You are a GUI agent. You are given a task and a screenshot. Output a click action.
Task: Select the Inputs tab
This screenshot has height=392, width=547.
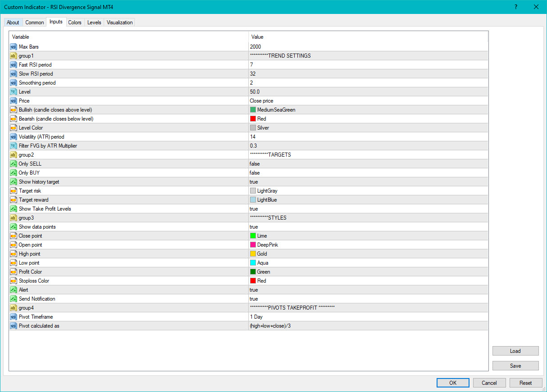click(x=56, y=22)
